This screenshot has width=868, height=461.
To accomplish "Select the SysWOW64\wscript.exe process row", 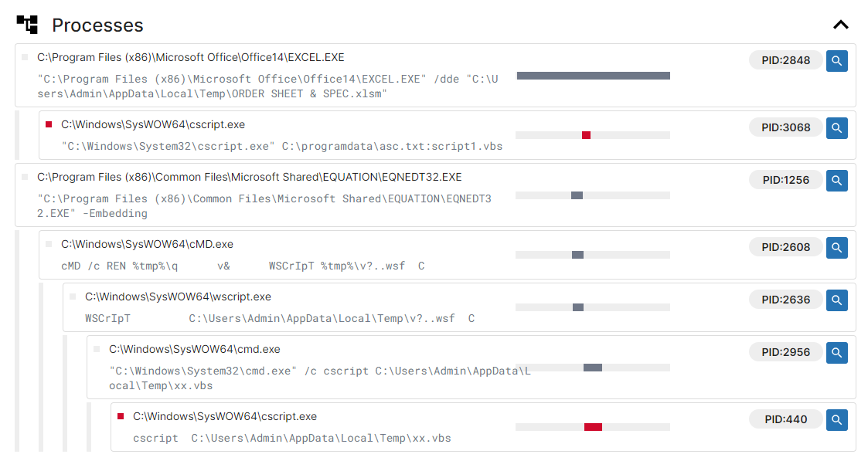I will point(459,307).
